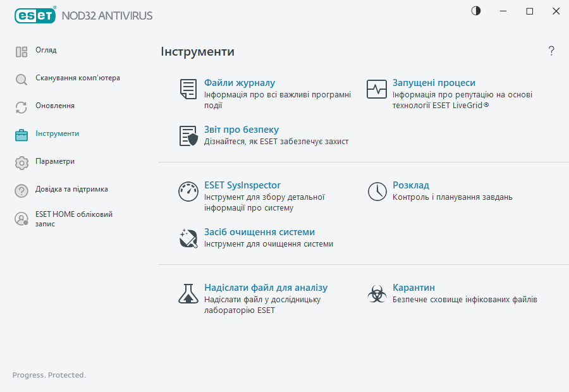
Task: Click the Огляд overview icon in sidebar
Action: pyautogui.click(x=21, y=51)
